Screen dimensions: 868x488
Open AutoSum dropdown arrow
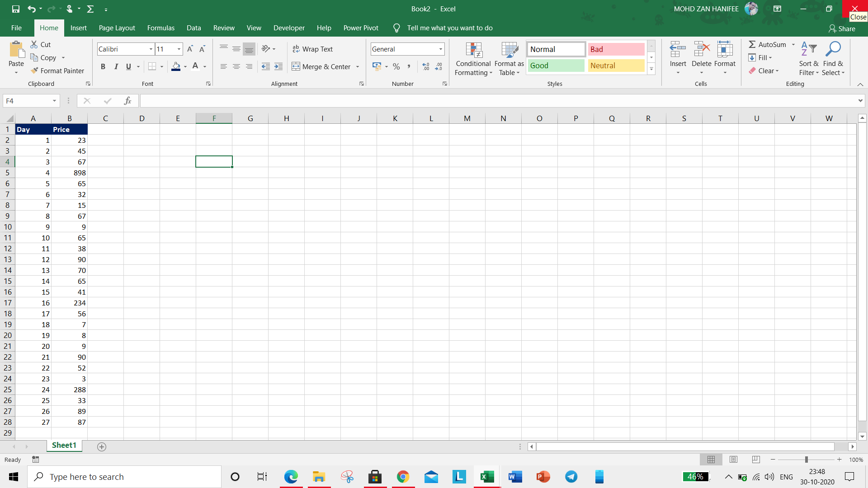click(793, 44)
